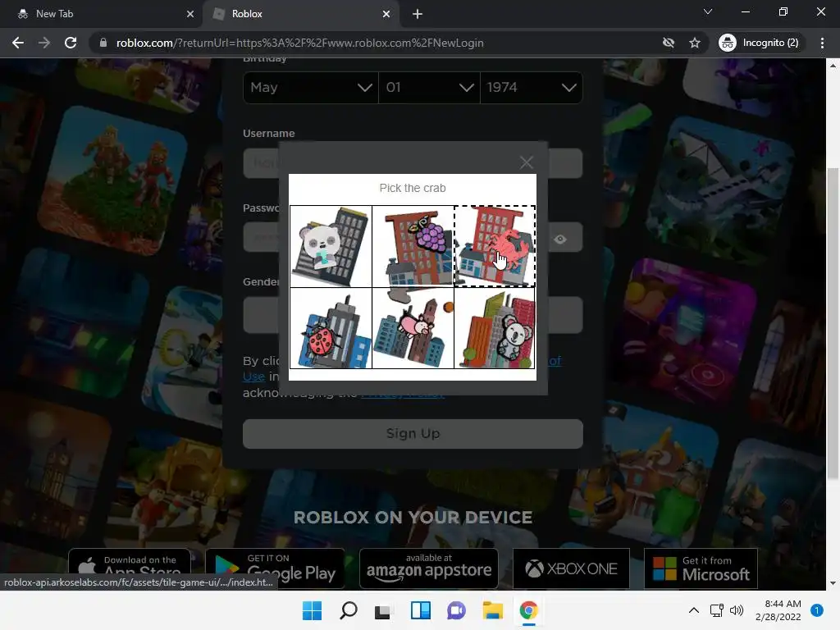Click the volume speaker tray icon

pyautogui.click(x=737, y=610)
